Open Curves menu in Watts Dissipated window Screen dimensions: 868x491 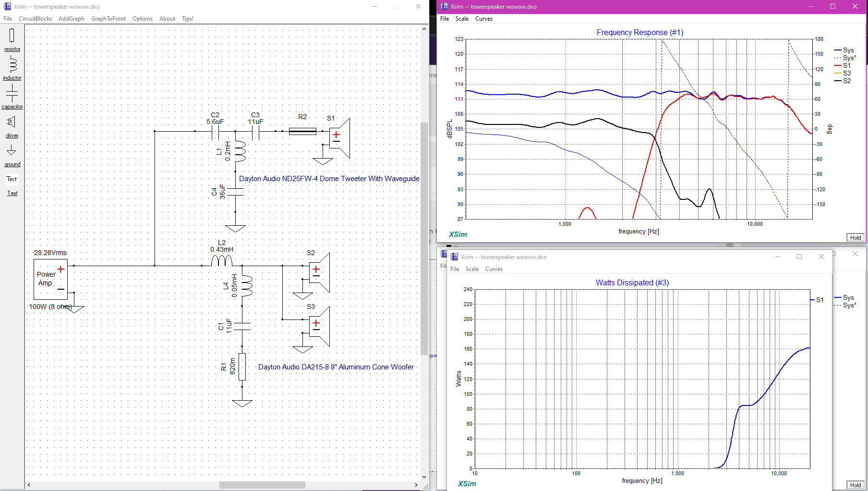click(494, 269)
